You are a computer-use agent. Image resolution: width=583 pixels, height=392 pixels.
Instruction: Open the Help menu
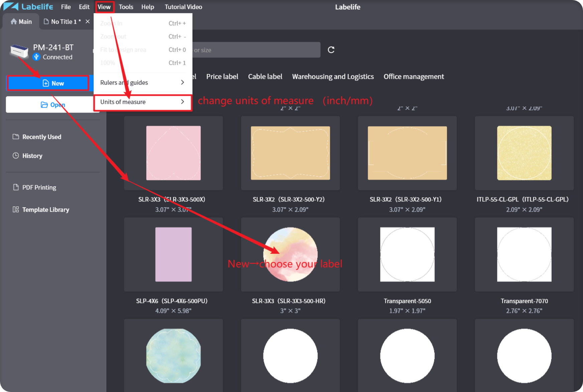[147, 7]
